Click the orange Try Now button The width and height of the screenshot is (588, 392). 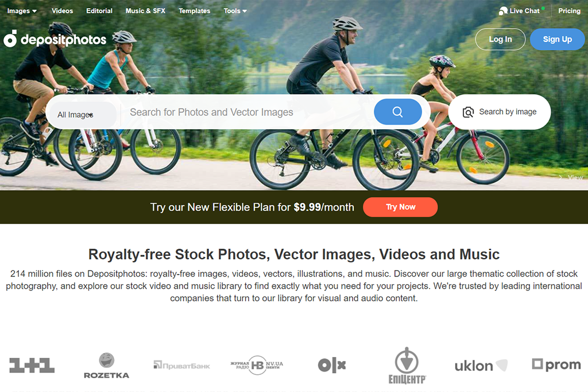click(x=400, y=207)
